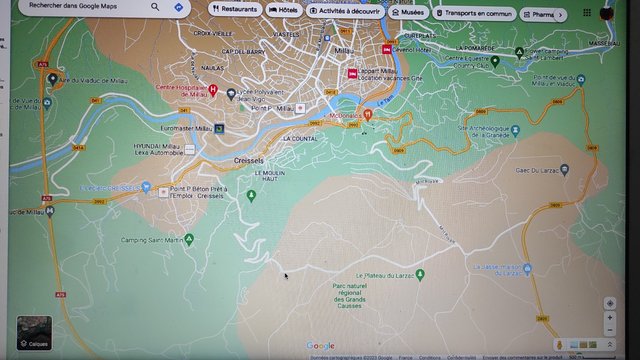Screen dimensions: 640x360
Task: Select the partly hidden Pharmacies chip
Action: pos(539,14)
